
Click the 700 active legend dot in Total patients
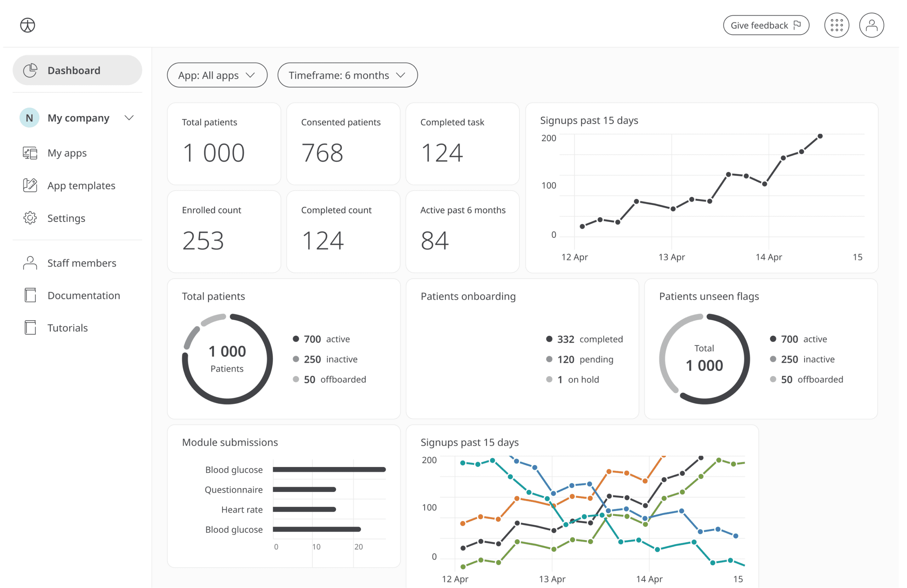click(296, 339)
